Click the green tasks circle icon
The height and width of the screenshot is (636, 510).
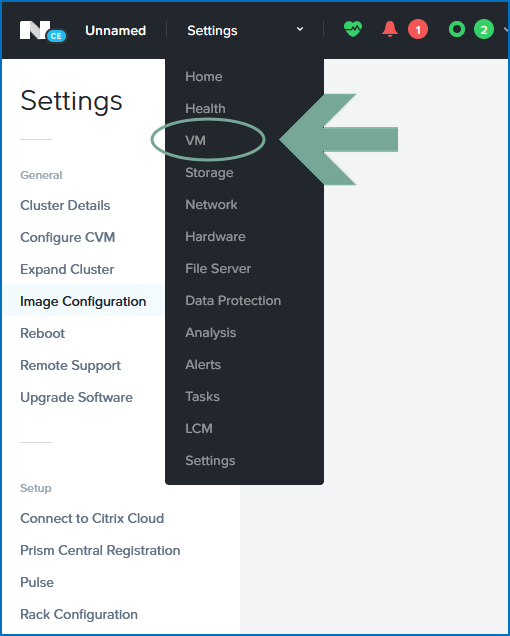click(457, 30)
